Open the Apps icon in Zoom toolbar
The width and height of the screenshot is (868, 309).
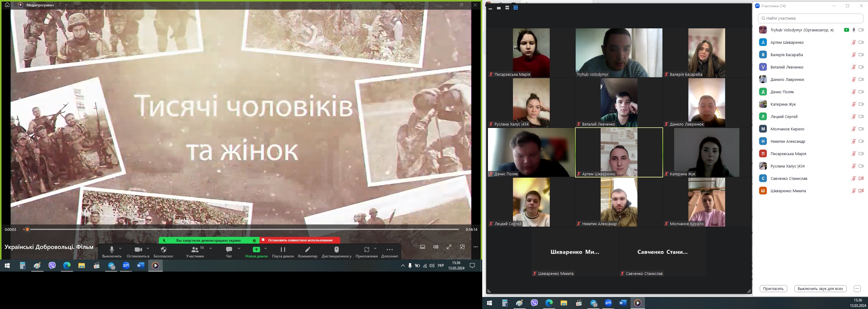click(x=366, y=250)
